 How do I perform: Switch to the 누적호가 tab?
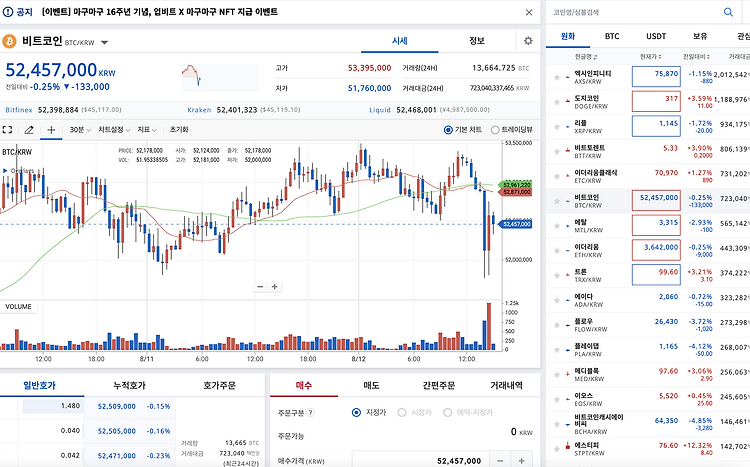coord(129,385)
